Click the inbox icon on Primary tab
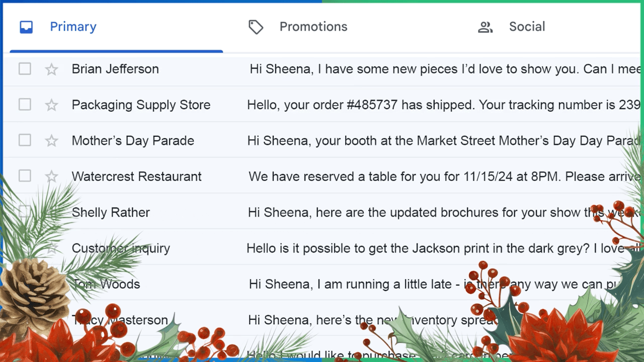 [26, 27]
